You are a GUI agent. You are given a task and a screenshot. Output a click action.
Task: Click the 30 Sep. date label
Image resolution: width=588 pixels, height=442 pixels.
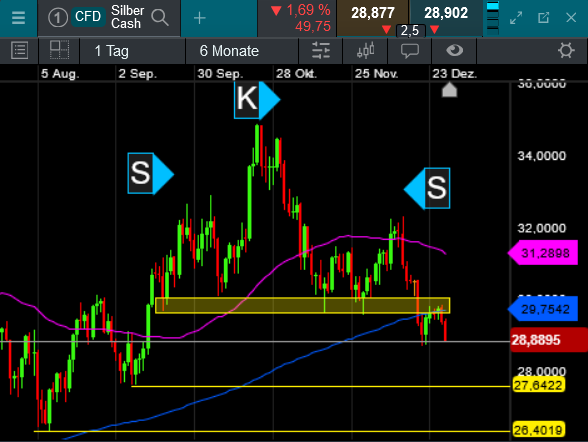[220, 73]
